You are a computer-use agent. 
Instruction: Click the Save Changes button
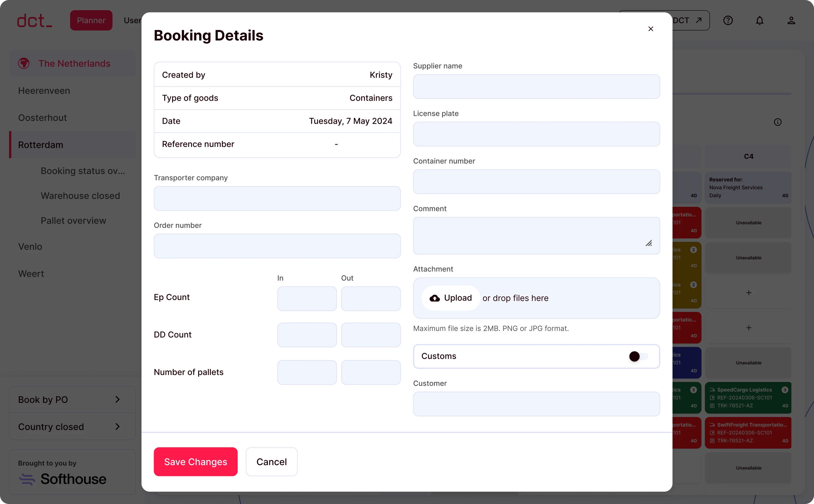195,462
